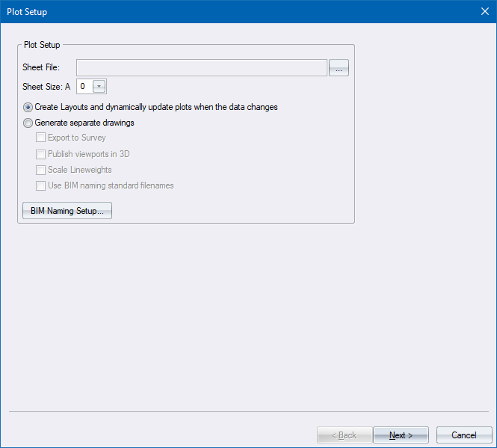
Task: Tick the Publish viewports in 3D checkbox
Action: [41, 154]
